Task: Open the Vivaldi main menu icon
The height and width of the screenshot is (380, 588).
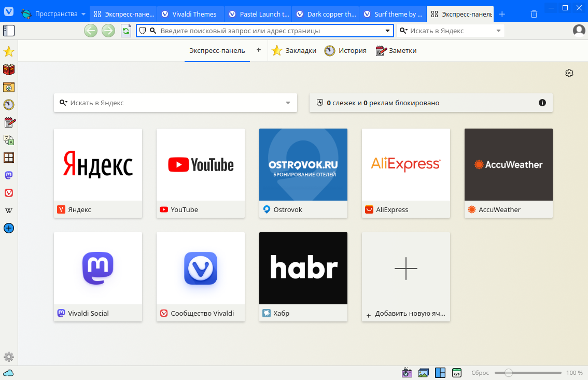Action: click(9, 11)
